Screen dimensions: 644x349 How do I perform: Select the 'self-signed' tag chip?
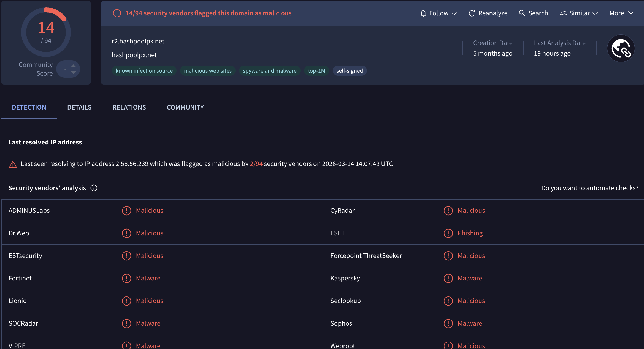coord(350,71)
